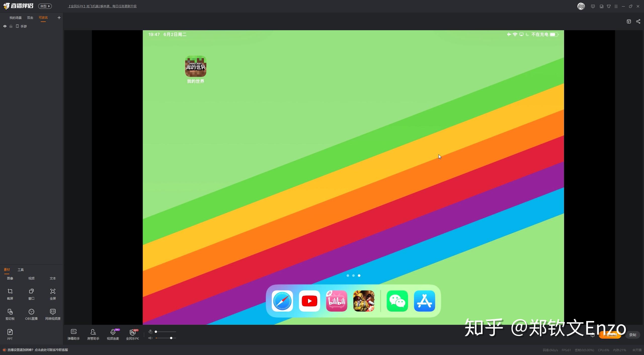Click the App Store icon in the preview dock
Viewport: 644px width, 355px height.
click(425, 301)
